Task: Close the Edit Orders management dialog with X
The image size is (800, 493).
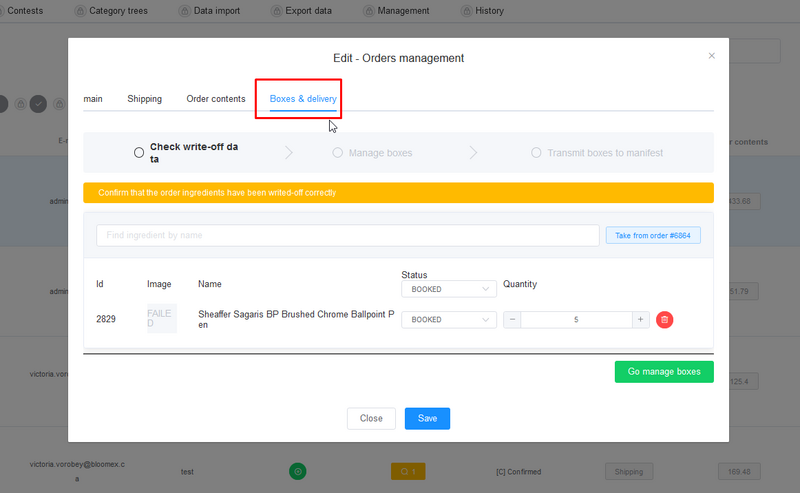Action: pyautogui.click(x=712, y=56)
